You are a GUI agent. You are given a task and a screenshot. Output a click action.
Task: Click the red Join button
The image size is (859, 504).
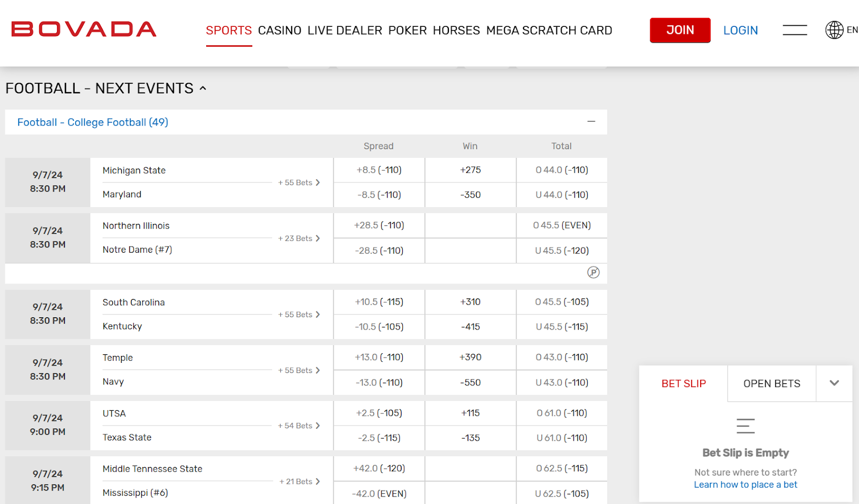tap(680, 30)
